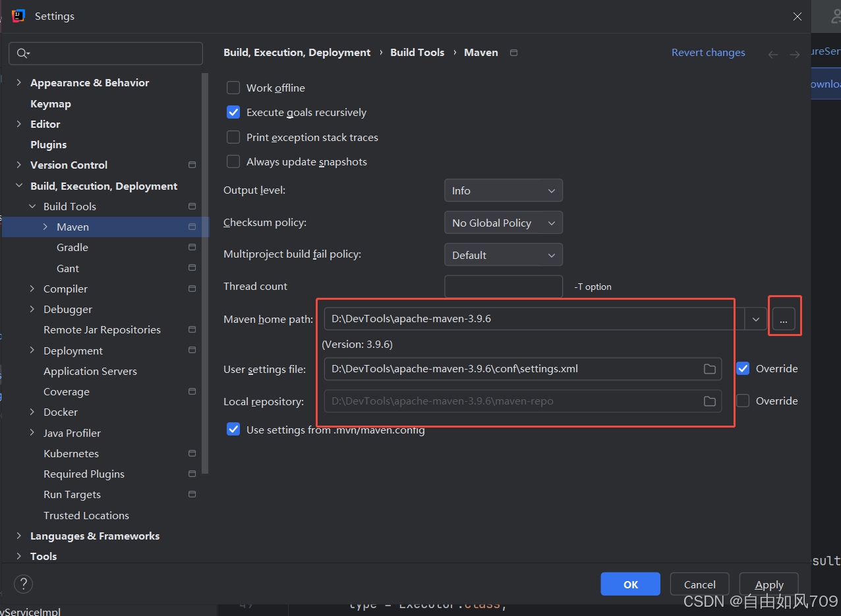Select Keymap in settings tree
The image size is (841, 616).
(x=51, y=103)
